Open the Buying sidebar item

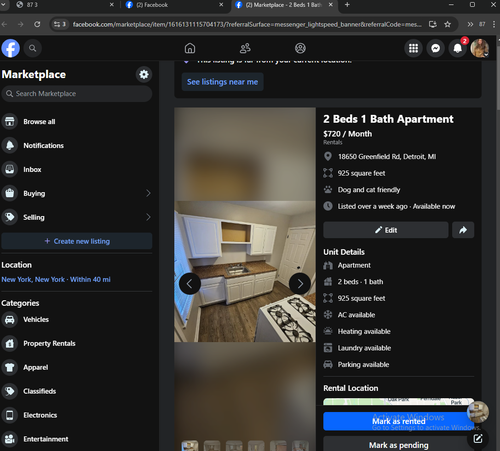click(77, 193)
